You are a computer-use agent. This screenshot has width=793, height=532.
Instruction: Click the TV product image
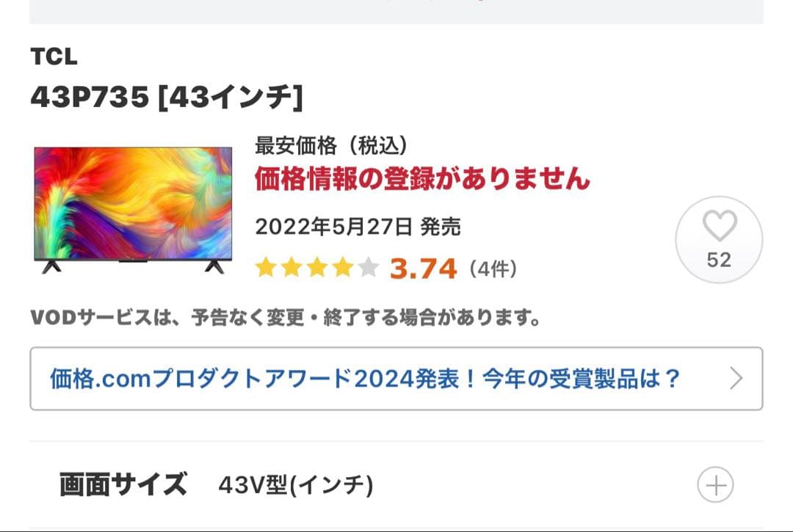tap(134, 211)
